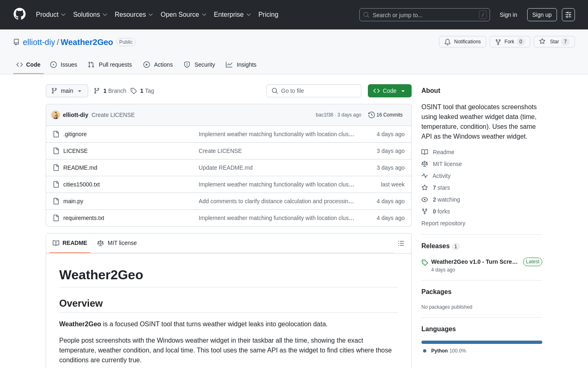Expand the Resources menu
This screenshot has width=588, height=368.
point(134,15)
